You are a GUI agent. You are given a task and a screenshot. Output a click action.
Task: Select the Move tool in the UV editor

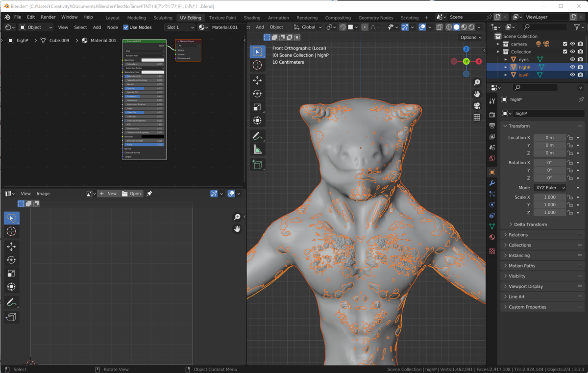[x=11, y=247]
